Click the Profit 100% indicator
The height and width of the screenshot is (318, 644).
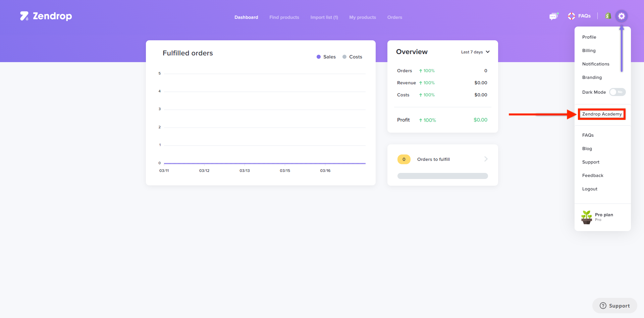[x=427, y=120]
